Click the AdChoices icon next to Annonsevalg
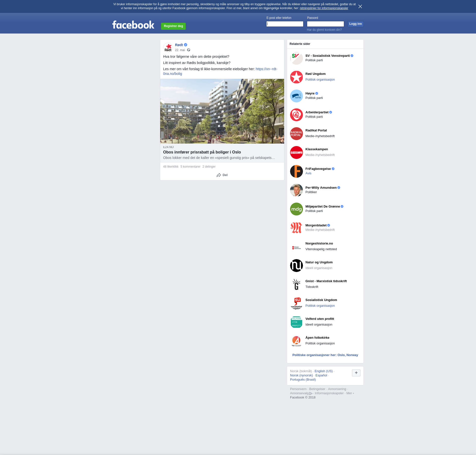Image resolution: width=476 pixels, height=455 pixels. point(311,394)
